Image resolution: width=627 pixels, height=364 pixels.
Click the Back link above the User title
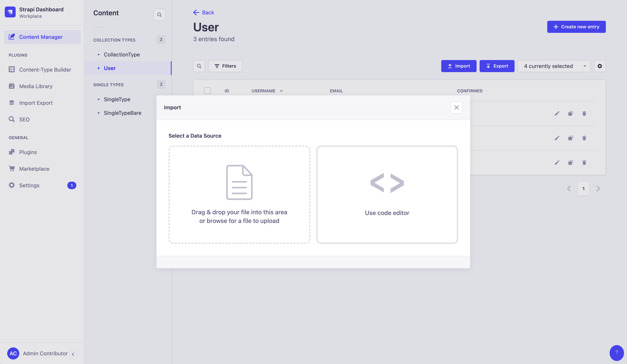204,12
